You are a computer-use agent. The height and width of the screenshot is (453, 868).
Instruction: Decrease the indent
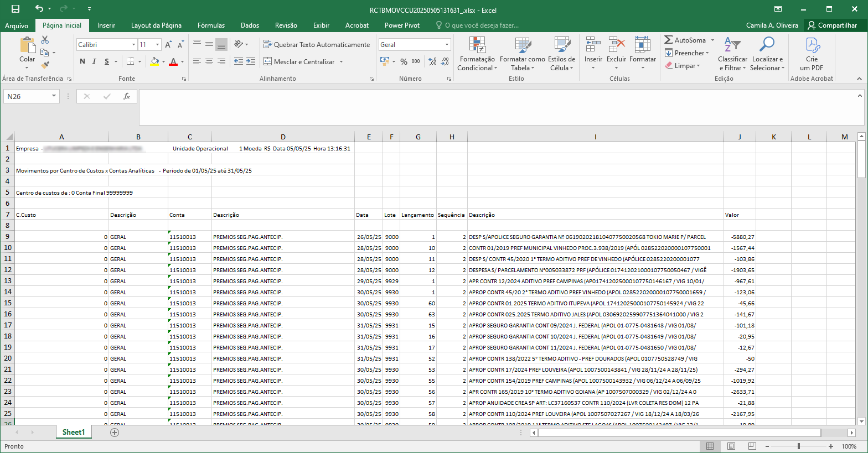tap(239, 61)
